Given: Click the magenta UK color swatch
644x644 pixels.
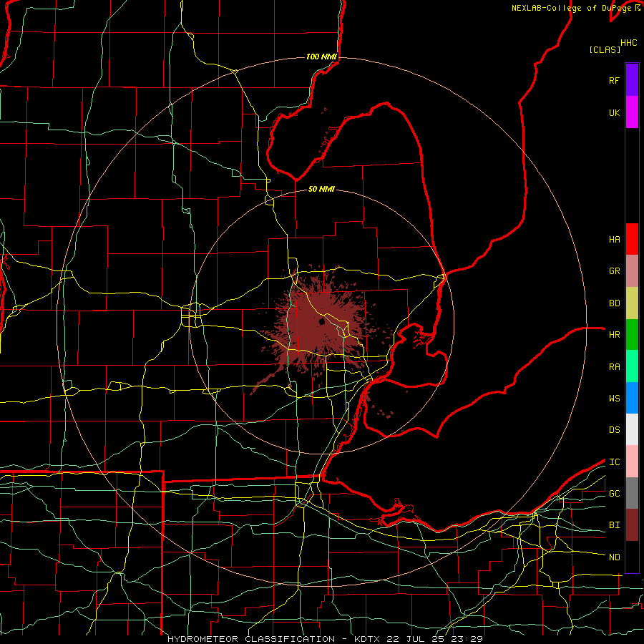Looking at the screenshot, I should (x=632, y=112).
